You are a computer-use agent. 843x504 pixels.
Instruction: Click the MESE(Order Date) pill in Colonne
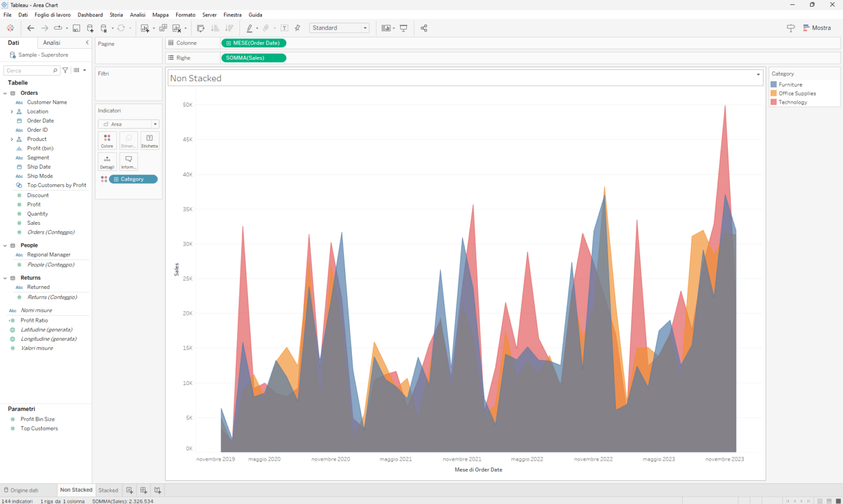coord(254,43)
